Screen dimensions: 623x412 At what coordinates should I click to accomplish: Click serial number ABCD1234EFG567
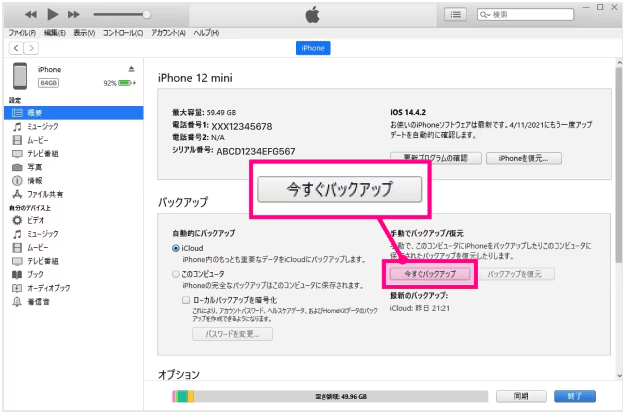tap(256, 151)
